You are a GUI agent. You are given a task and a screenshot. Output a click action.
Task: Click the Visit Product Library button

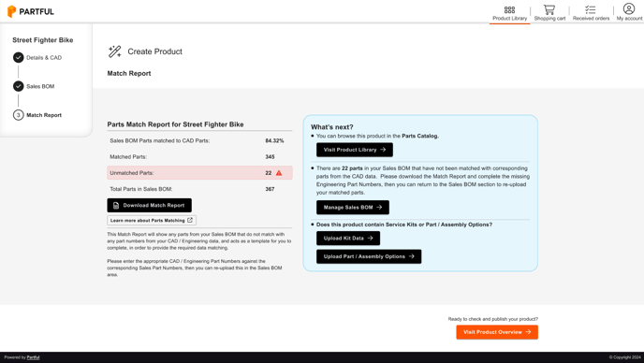coord(355,150)
